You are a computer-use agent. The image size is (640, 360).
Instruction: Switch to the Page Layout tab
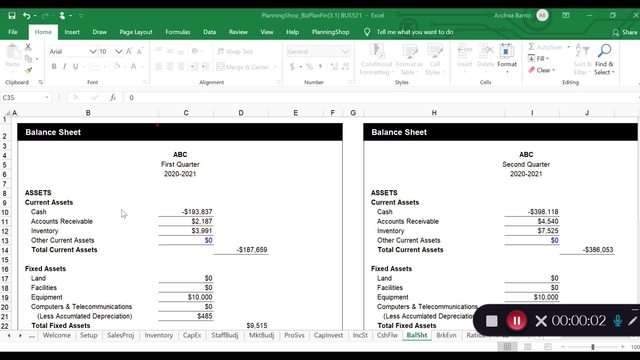(136, 32)
